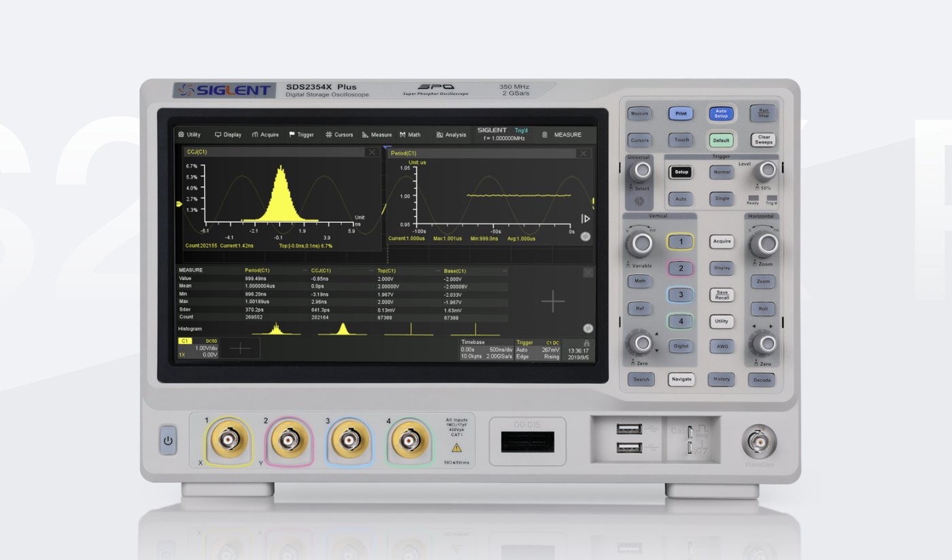The width and height of the screenshot is (952, 560).
Task: Select Auto trigger mode button
Action: coord(681,198)
